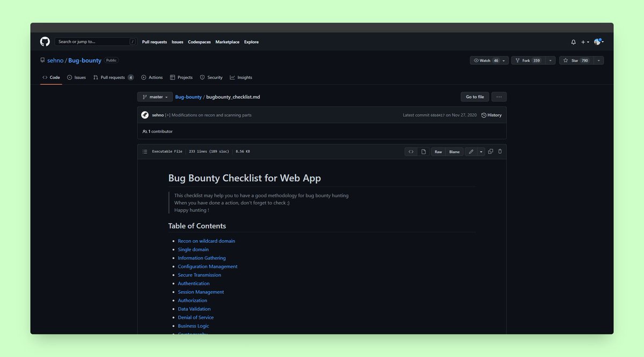Viewport: 644px width, 357px height.
Task: Click the Raw button
Action: tap(438, 152)
